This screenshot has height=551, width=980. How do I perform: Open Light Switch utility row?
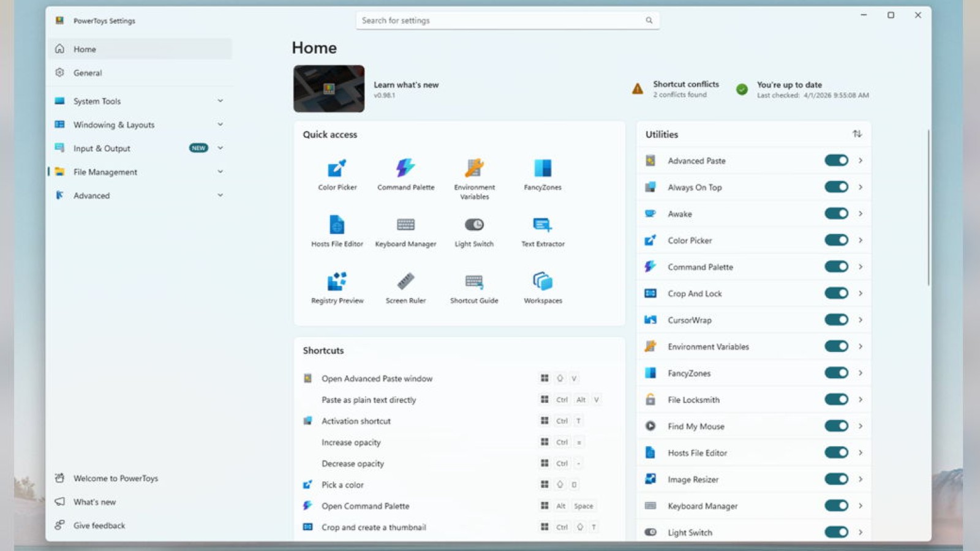[x=754, y=532]
